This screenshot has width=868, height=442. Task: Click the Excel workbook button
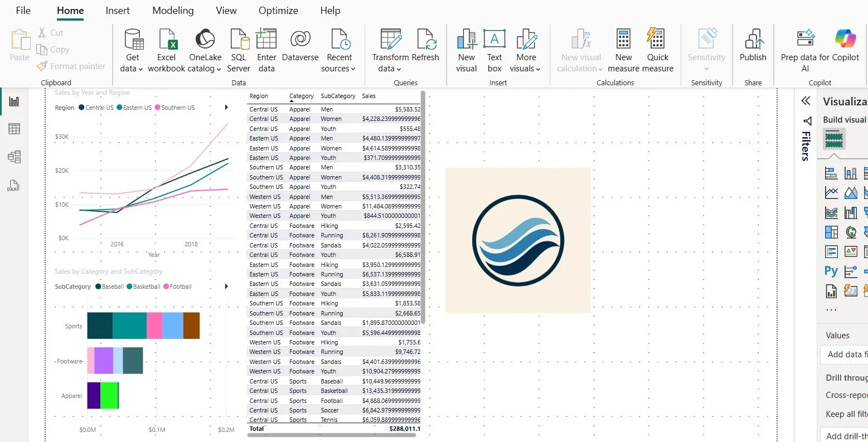coord(166,51)
